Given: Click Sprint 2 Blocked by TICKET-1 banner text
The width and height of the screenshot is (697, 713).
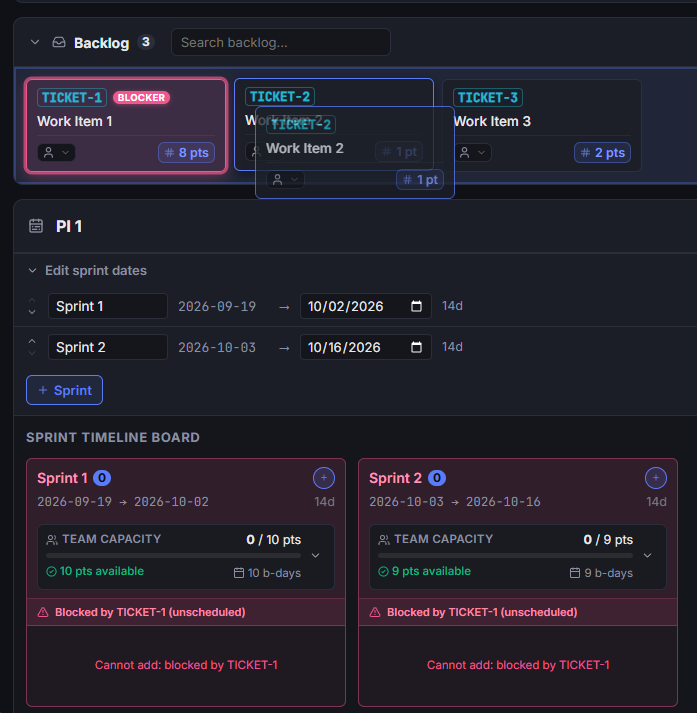Looking at the screenshot, I should click(482, 612).
